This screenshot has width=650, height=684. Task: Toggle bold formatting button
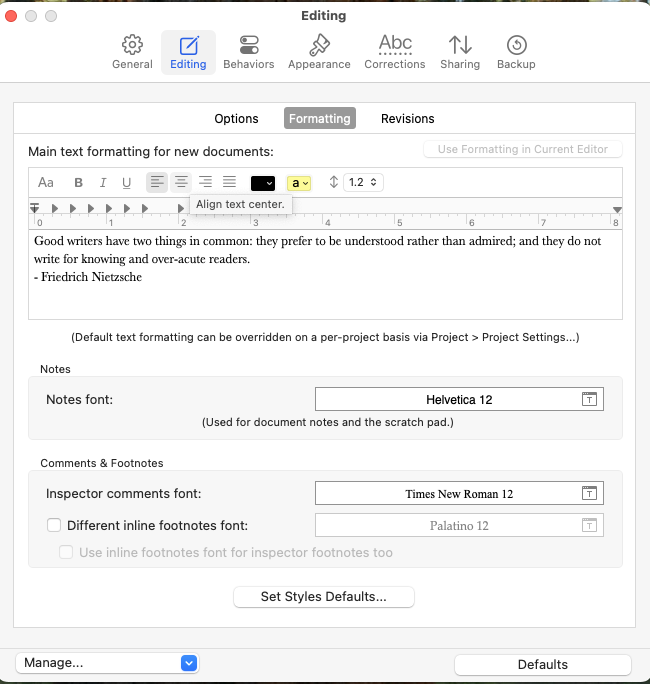click(x=79, y=182)
